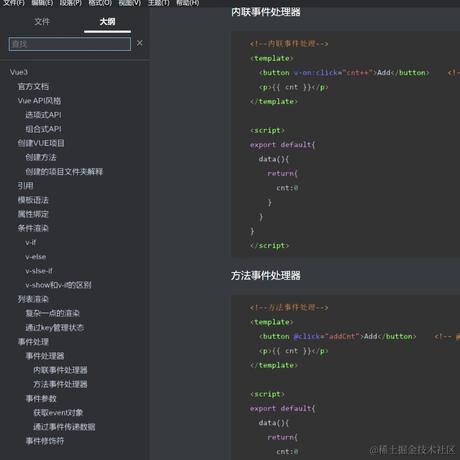Image resolution: width=460 pixels, height=460 pixels.
Task: Open the 文件(F) menu
Action: 14,3
